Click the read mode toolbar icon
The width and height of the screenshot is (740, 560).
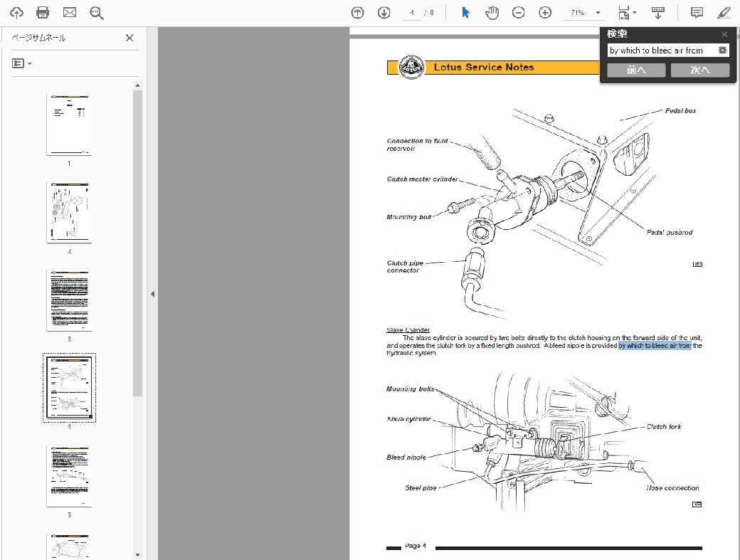point(658,13)
